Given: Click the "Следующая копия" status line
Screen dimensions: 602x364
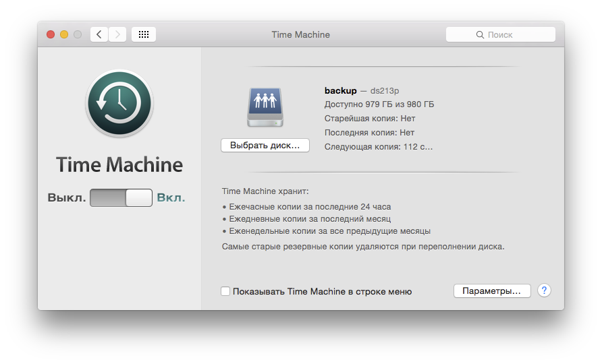Looking at the screenshot, I should pyautogui.click(x=378, y=146).
